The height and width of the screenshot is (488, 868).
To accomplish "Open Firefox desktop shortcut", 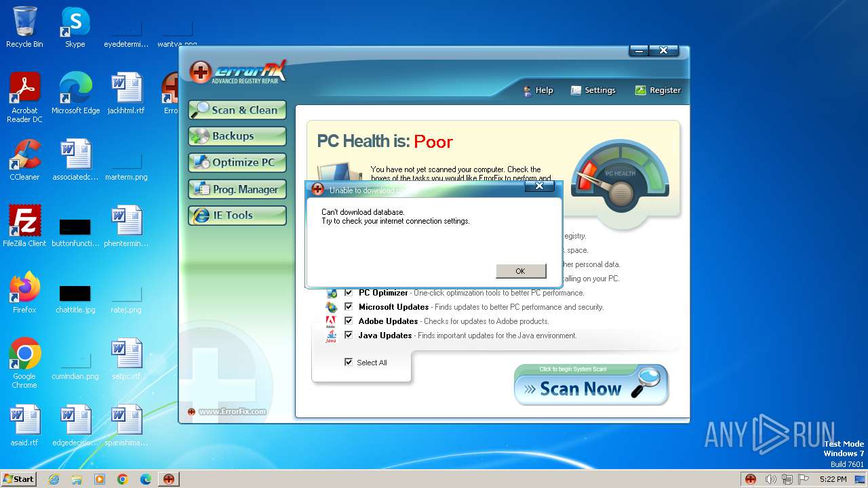I will pos(24,293).
